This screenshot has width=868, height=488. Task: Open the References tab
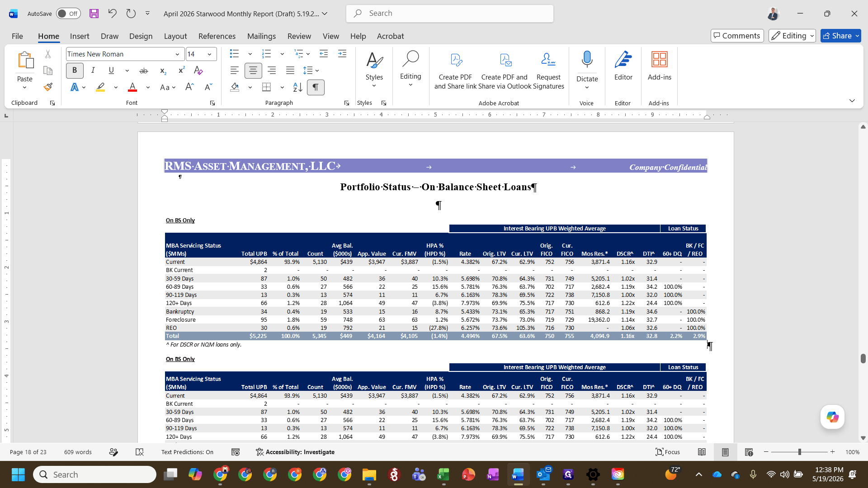[217, 36]
